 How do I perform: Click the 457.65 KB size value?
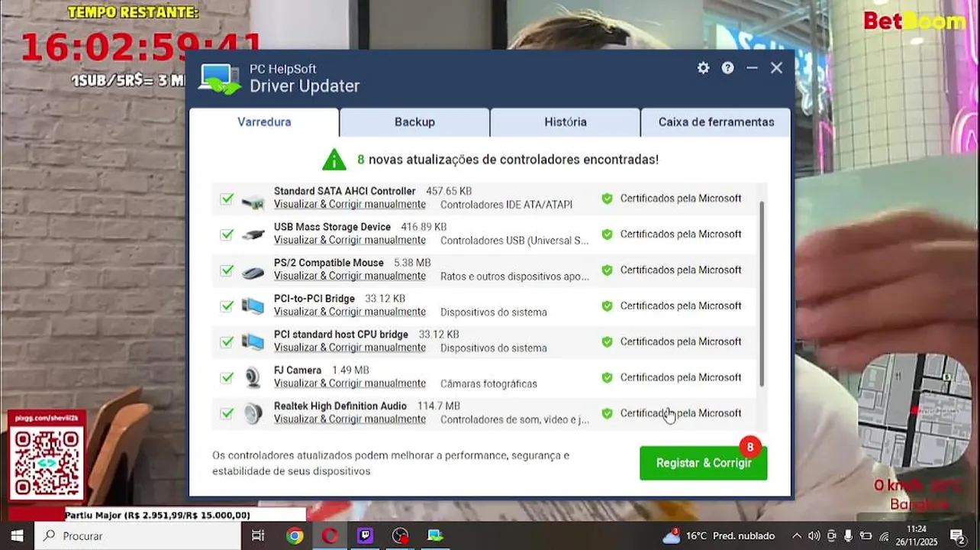pos(449,192)
